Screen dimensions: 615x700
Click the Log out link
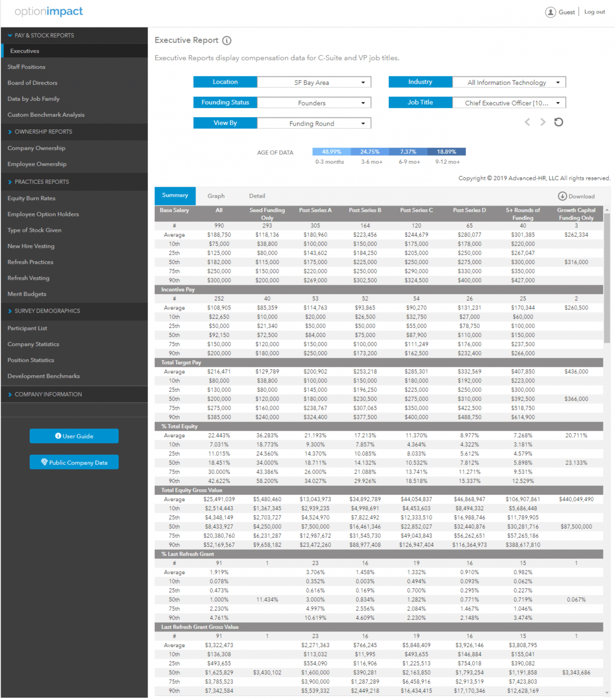click(594, 12)
